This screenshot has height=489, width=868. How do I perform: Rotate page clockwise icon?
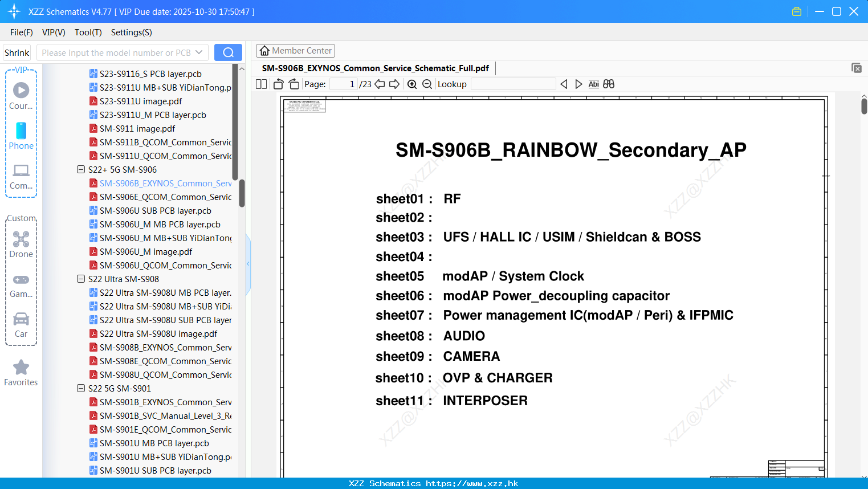(x=294, y=84)
